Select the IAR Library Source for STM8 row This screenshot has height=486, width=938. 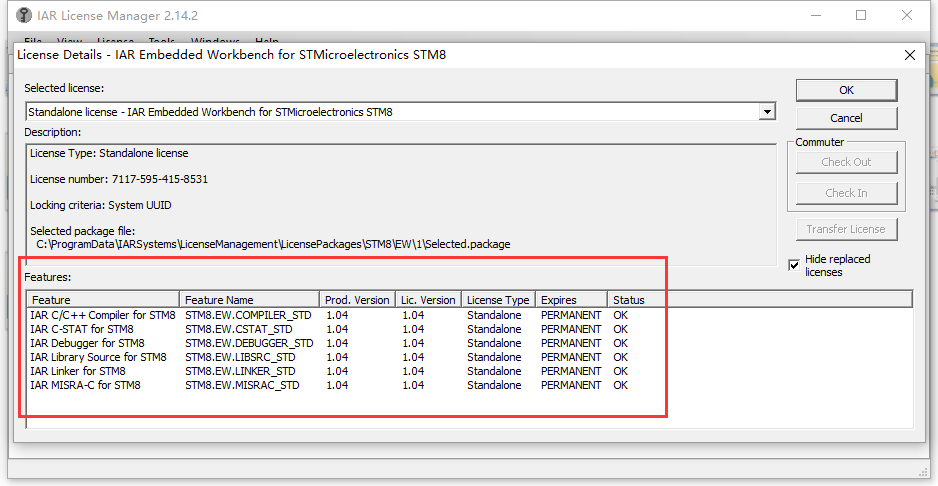point(470,357)
